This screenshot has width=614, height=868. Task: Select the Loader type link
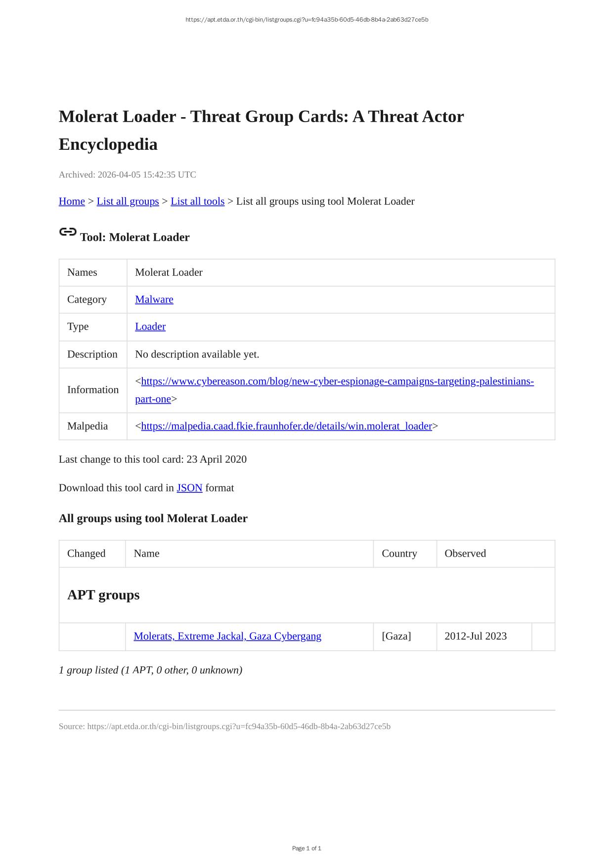pyautogui.click(x=150, y=327)
